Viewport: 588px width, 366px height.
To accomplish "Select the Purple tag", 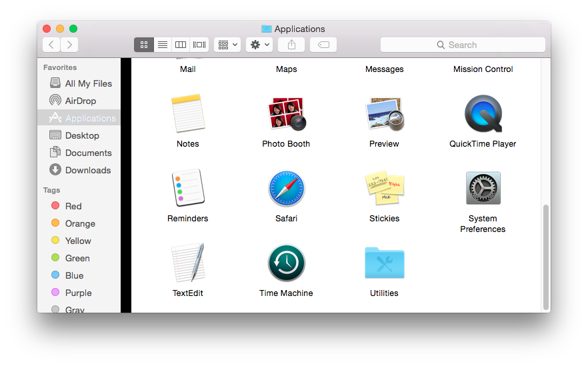I will click(79, 293).
